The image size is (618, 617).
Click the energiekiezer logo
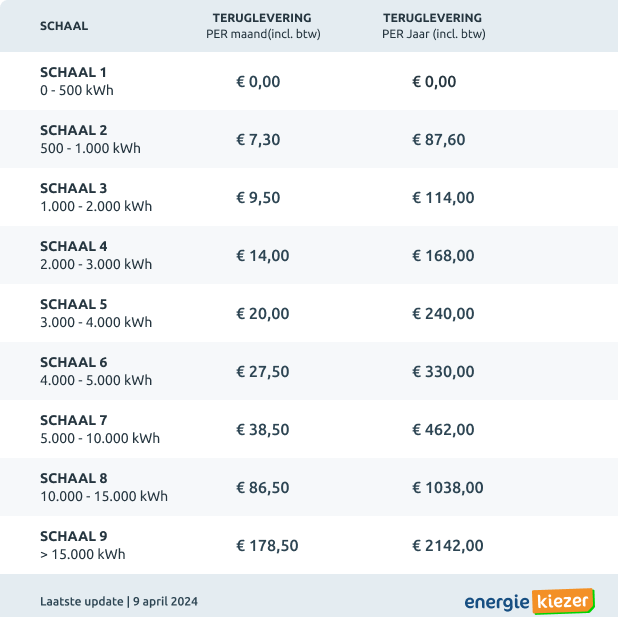(529, 601)
